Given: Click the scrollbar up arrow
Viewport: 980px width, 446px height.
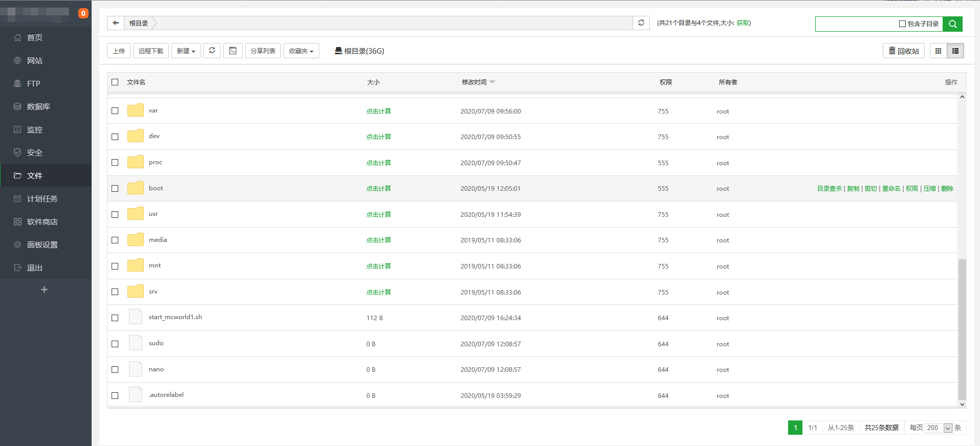Looking at the screenshot, I should 962,97.
